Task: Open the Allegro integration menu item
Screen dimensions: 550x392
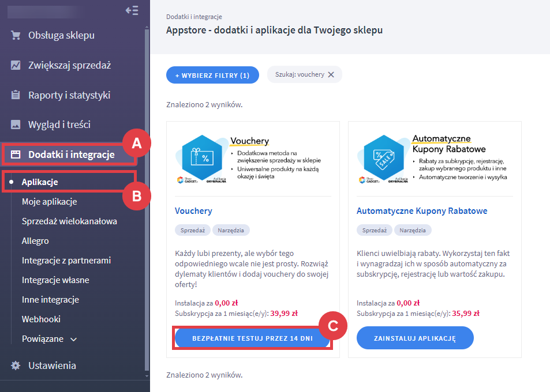Action: click(x=35, y=241)
